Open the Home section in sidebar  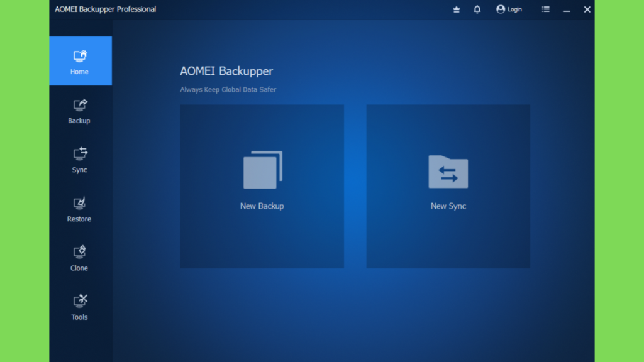80,61
